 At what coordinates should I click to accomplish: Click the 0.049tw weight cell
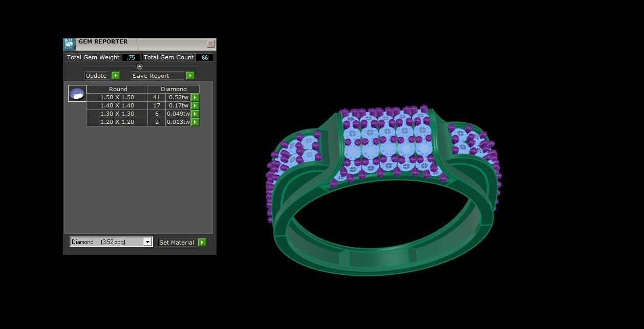pyautogui.click(x=179, y=114)
